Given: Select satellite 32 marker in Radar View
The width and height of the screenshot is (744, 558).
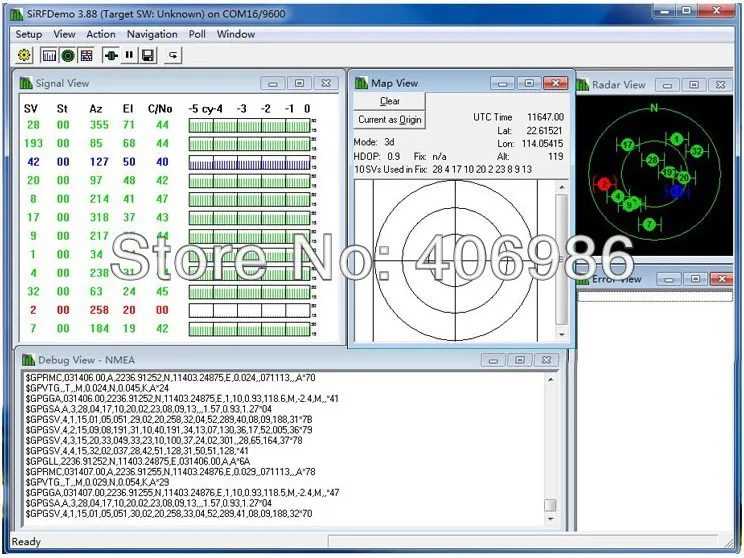Looking at the screenshot, I should coord(697,151).
